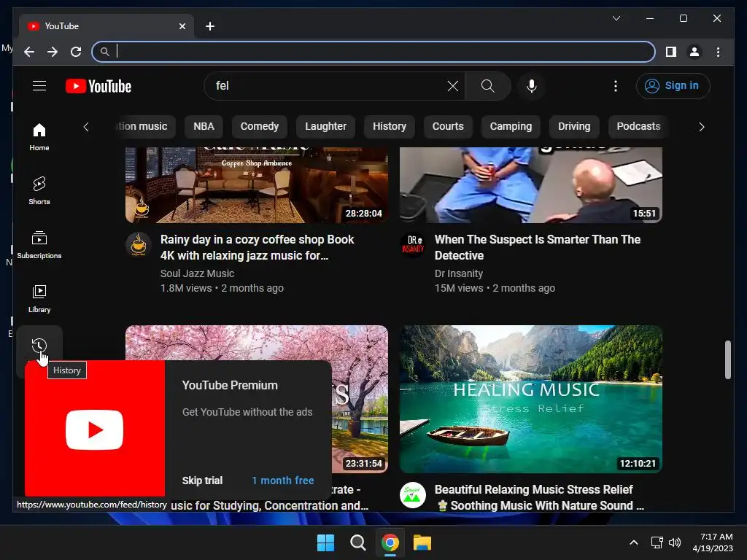Select the NBA chip
Screen dimensions: 747x560
(x=204, y=126)
